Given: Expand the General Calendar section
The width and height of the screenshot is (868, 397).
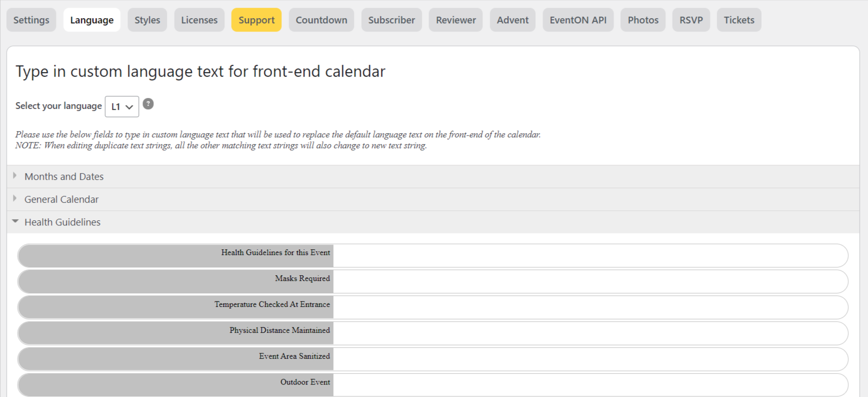Looking at the screenshot, I should pos(433,200).
